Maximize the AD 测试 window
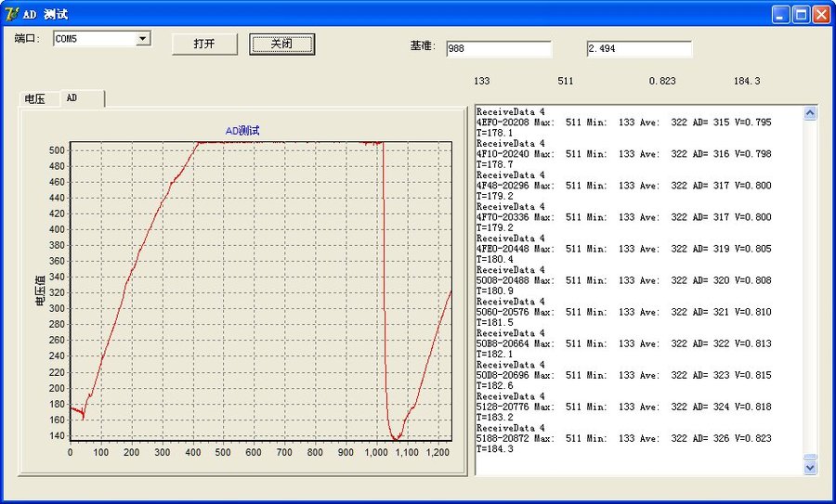The width and height of the screenshot is (836, 504). click(x=801, y=14)
